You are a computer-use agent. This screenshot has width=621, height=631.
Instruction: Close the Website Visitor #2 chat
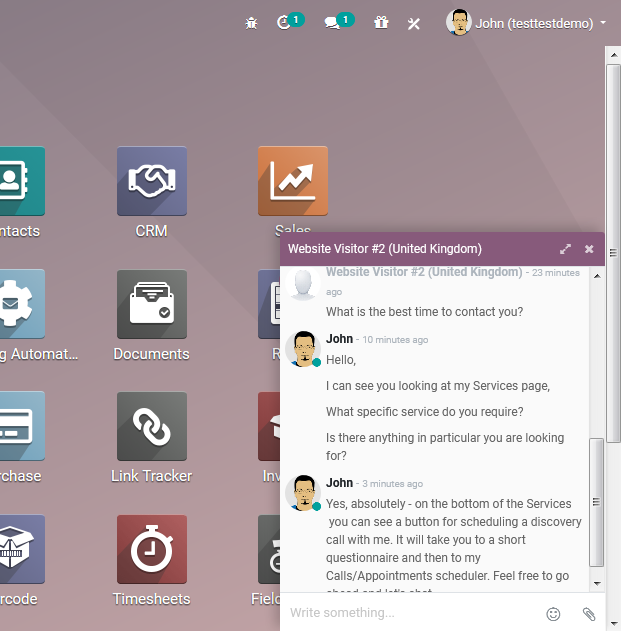(x=589, y=249)
